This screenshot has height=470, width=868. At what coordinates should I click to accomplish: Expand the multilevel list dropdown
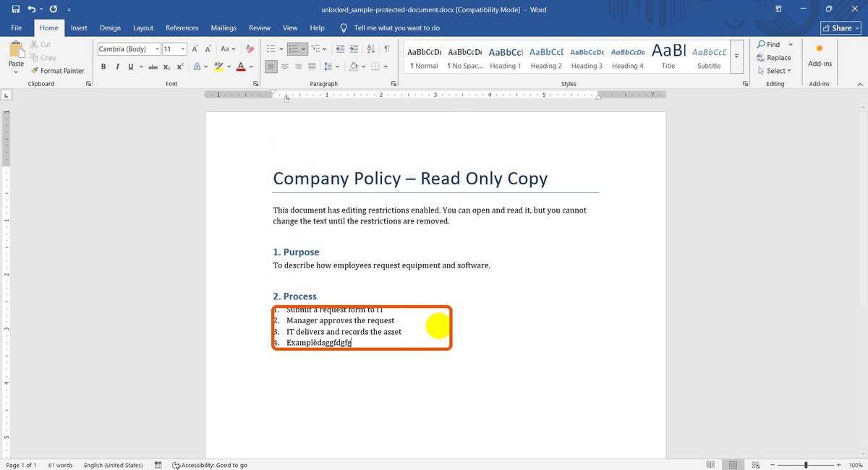[325, 49]
